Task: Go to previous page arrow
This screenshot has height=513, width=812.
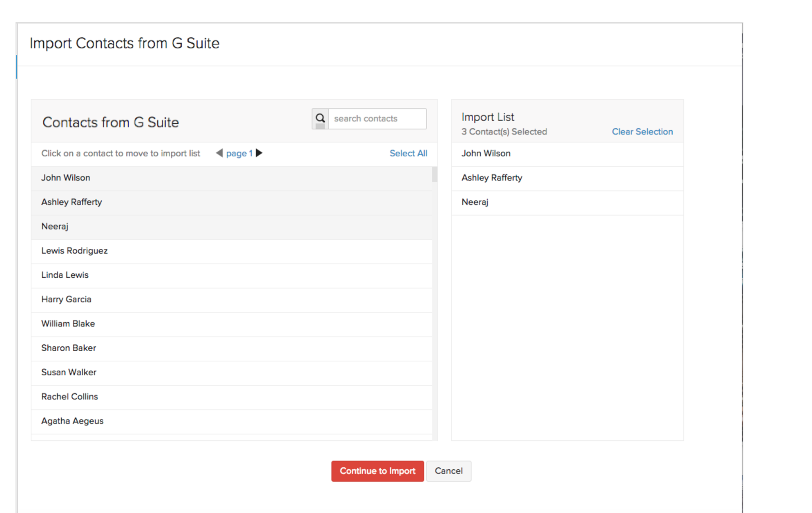Action: click(219, 153)
